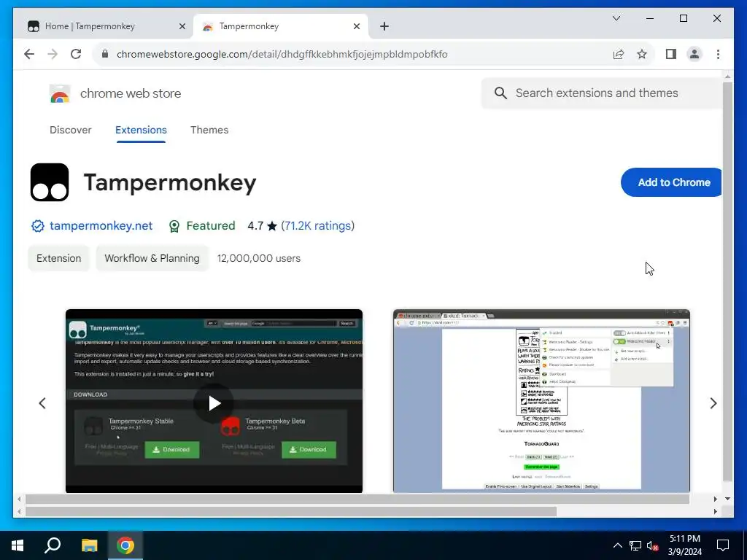Image resolution: width=747 pixels, height=560 pixels.
Task: Open the clock showing 5:11 PM
Action: (684, 545)
